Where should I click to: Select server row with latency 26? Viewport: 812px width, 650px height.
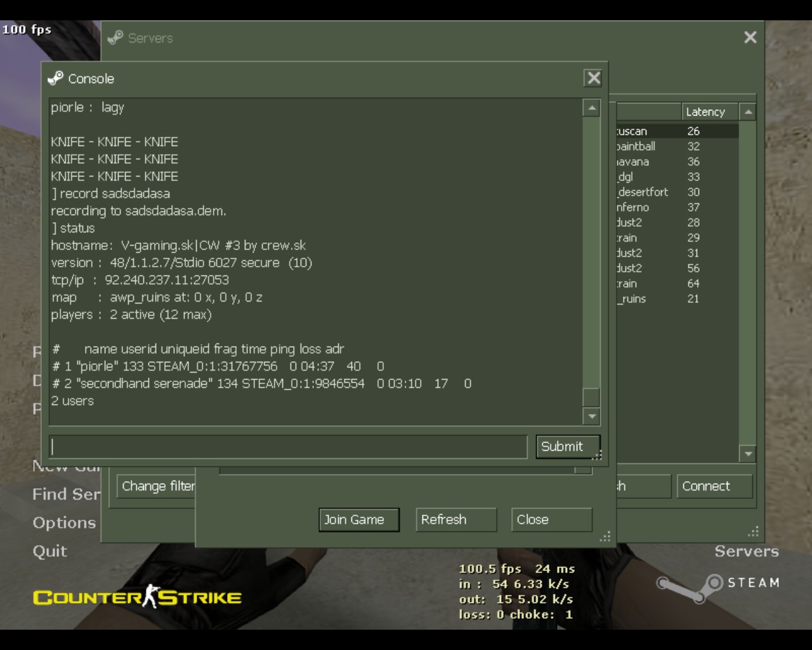click(677, 131)
